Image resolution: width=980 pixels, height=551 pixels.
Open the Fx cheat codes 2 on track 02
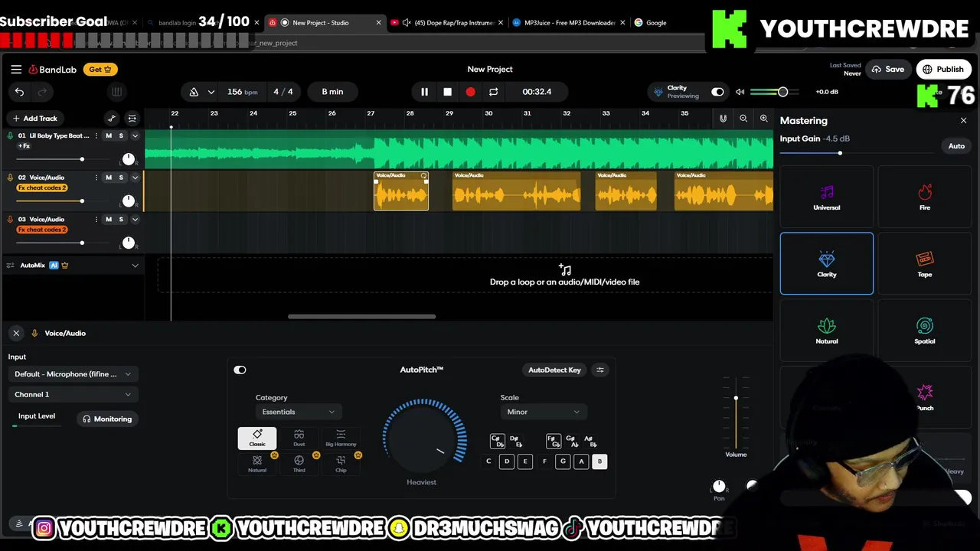coord(42,187)
